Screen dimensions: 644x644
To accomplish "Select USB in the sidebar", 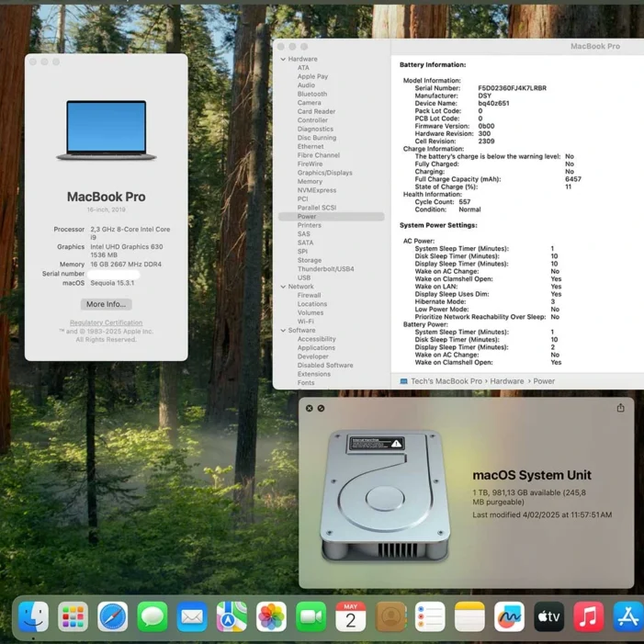I will click(304, 277).
